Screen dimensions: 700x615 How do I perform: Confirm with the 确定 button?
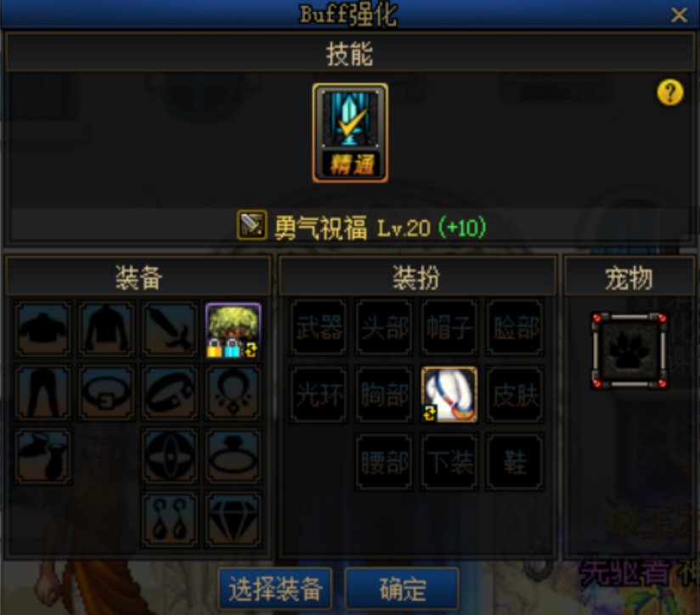click(402, 589)
